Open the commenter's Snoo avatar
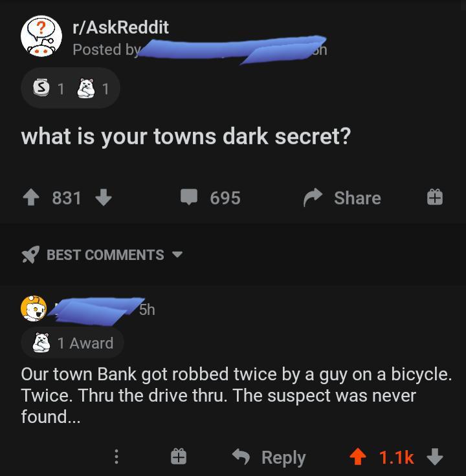 click(x=34, y=308)
